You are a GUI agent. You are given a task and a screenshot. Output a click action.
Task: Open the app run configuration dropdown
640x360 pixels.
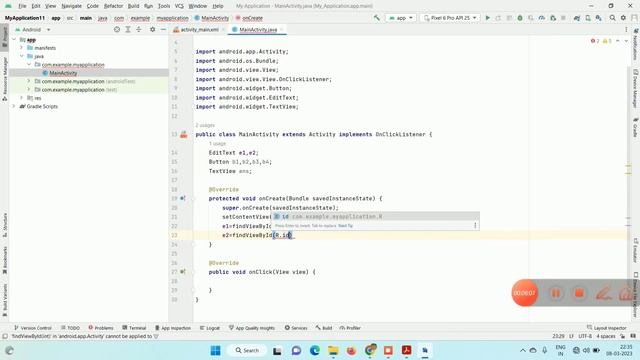[x=401, y=18]
